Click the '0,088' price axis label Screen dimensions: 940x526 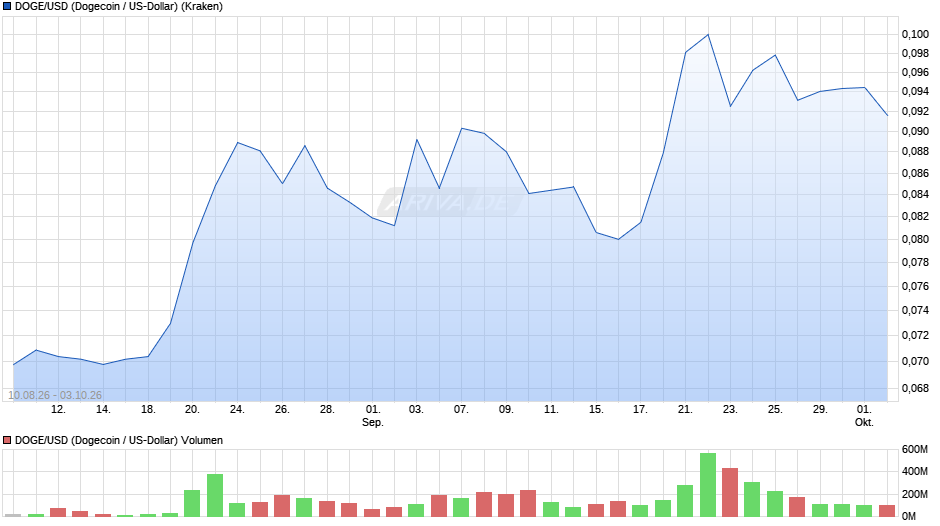click(915, 151)
